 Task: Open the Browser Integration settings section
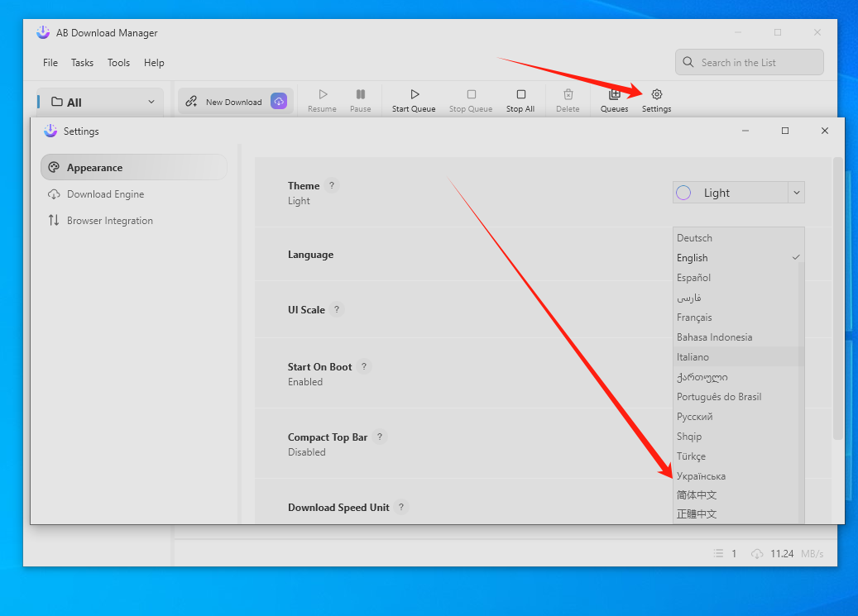[134, 221]
